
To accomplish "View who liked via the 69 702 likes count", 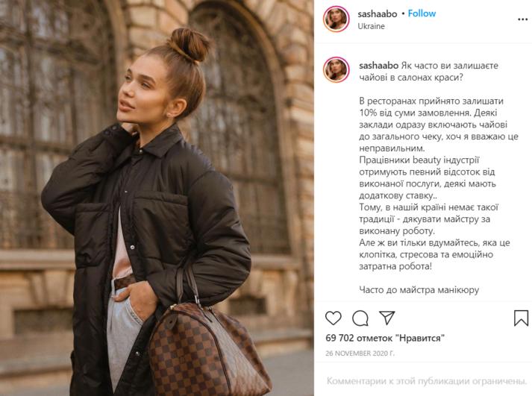I will coord(385,338).
